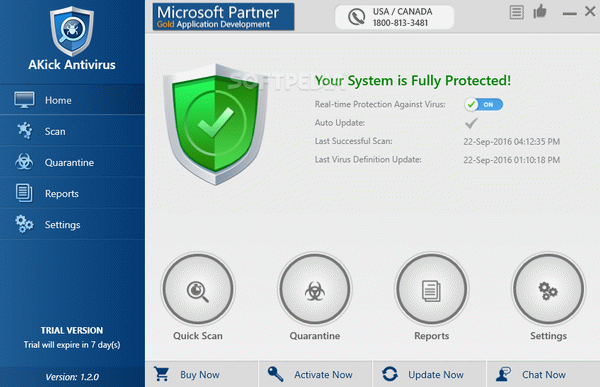Click the USA / CANADA phone number box
The height and width of the screenshot is (387, 600).
click(x=395, y=17)
